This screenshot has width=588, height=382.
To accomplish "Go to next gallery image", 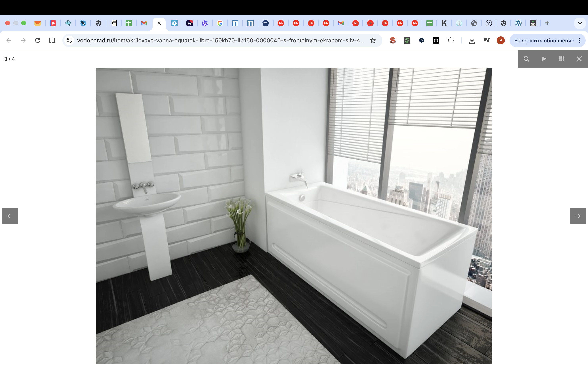I will coord(578,216).
